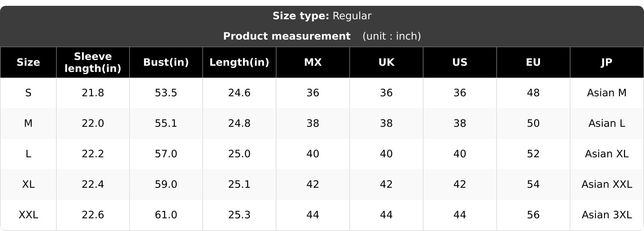Screen dimensions: 644x231
Task: Select the UK column header
Action: 386,62
